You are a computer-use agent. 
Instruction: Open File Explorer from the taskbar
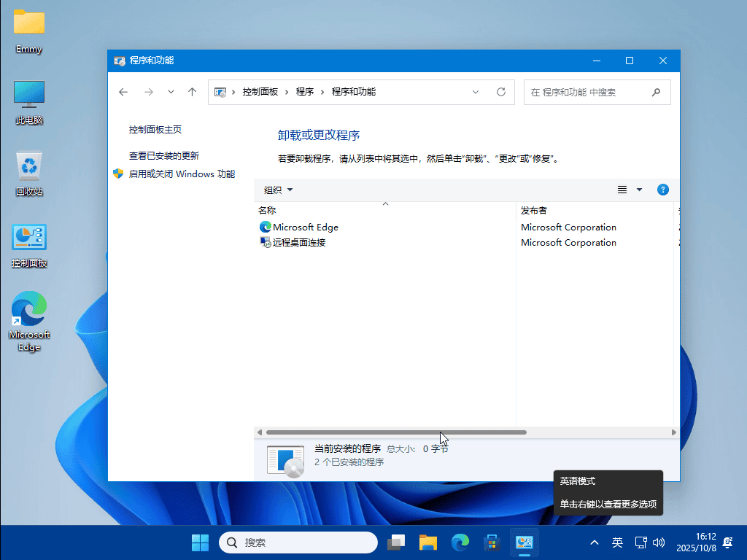(427, 542)
